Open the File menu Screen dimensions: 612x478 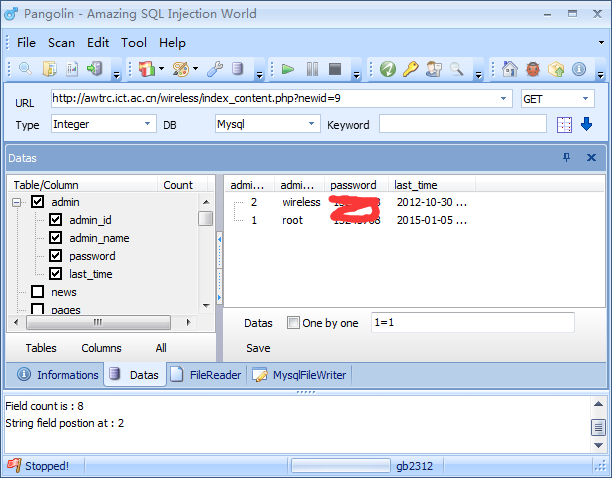click(26, 43)
